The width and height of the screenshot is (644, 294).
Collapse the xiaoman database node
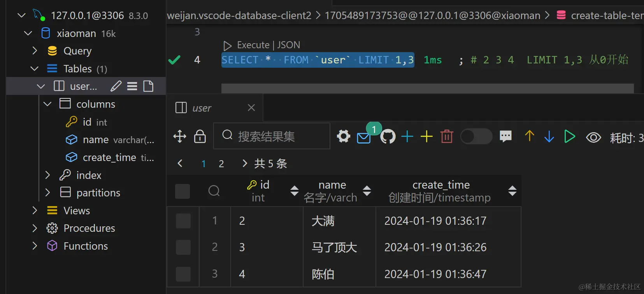tap(28, 33)
